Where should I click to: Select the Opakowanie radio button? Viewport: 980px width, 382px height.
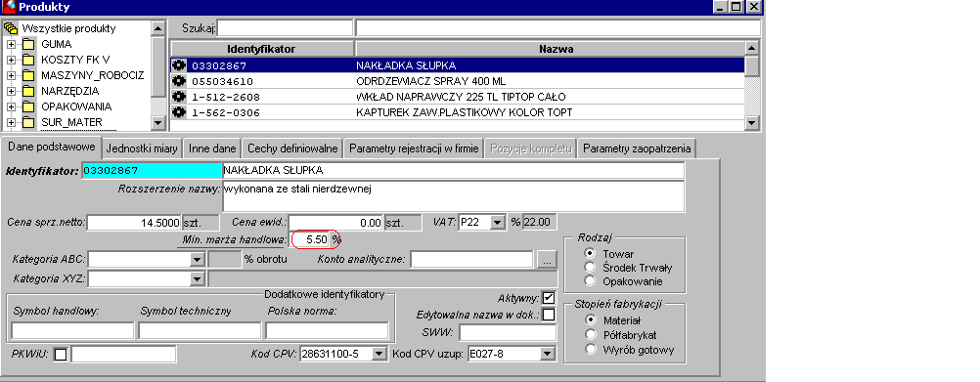click(590, 281)
